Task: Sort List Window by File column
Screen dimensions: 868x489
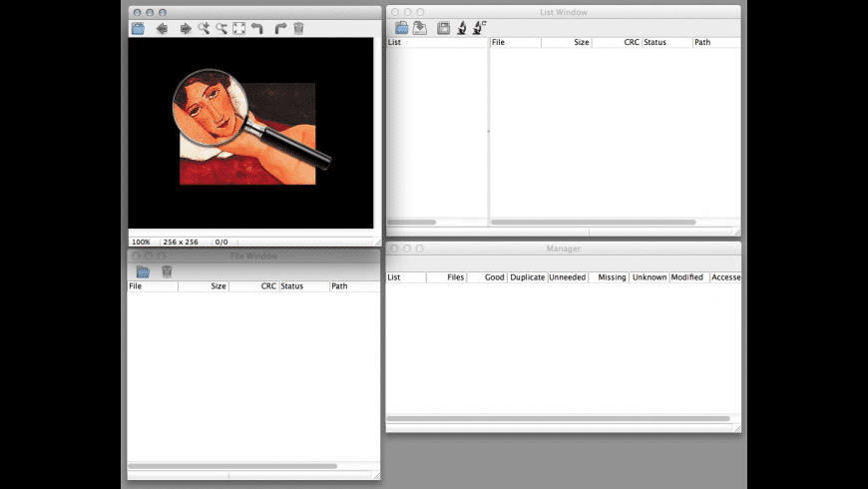Action: 516,42
